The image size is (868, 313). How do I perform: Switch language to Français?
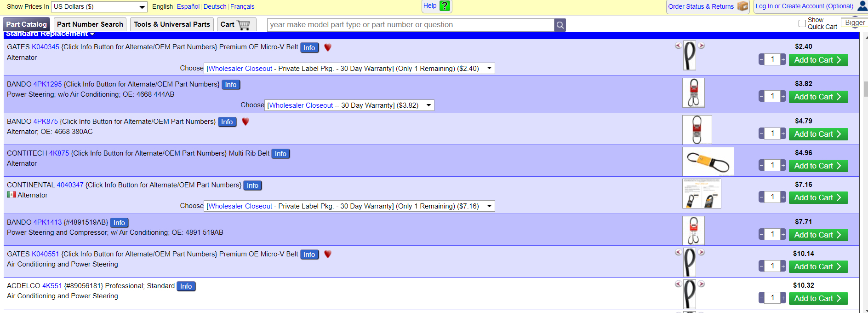click(242, 6)
